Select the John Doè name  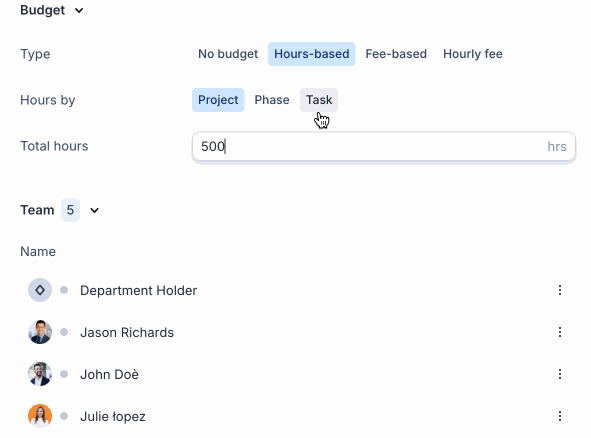click(109, 374)
